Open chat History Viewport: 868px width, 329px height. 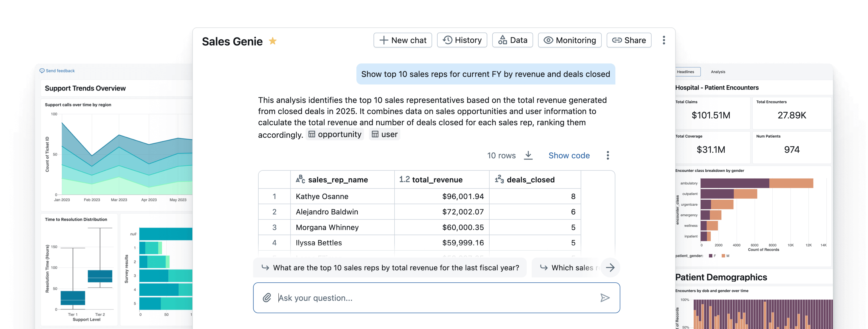point(462,40)
